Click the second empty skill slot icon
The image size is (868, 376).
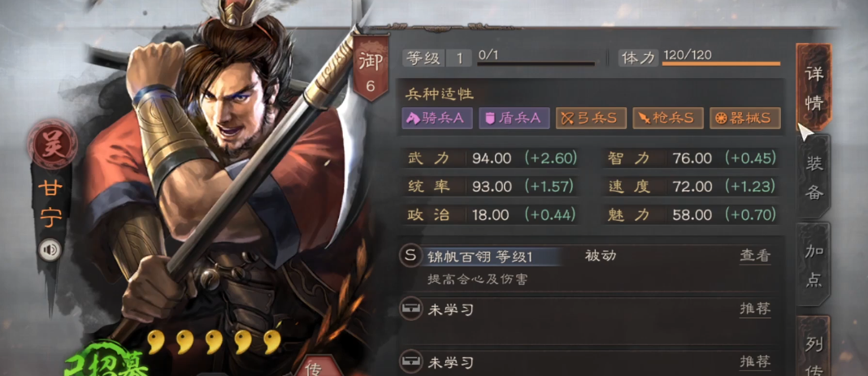[x=410, y=362]
